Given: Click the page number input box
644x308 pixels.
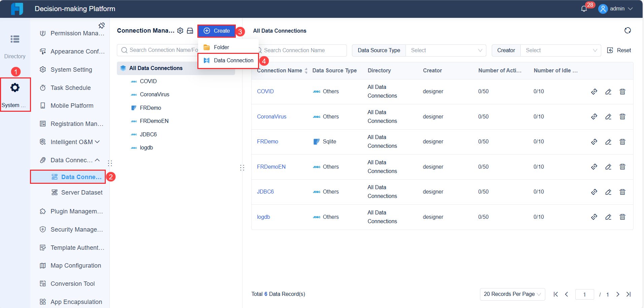Looking at the screenshot, I should point(584,295).
